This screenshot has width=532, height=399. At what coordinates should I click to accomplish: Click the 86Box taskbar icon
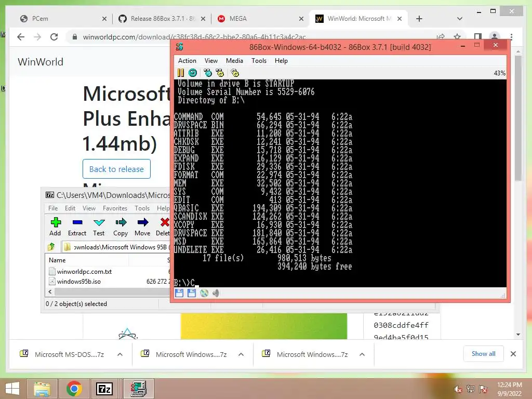[138, 389]
